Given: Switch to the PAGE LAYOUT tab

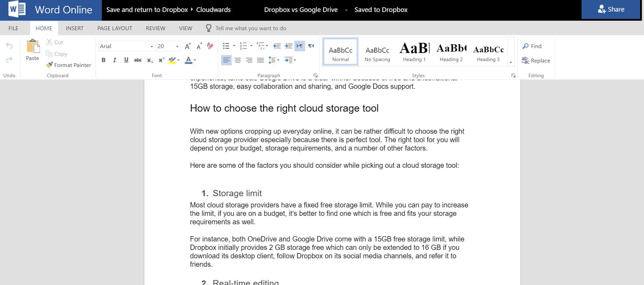Looking at the screenshot, I should click(x=115, y=28).
